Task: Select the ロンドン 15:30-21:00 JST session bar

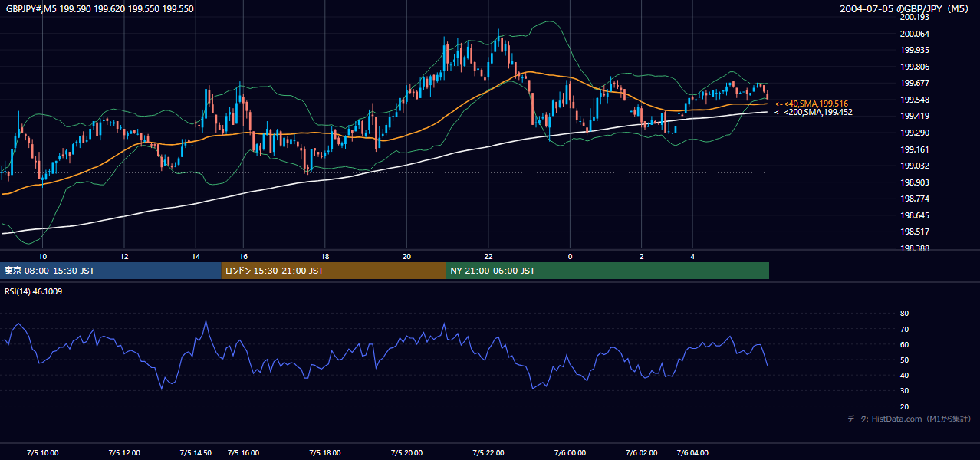Action: click(x=334, y=271)
